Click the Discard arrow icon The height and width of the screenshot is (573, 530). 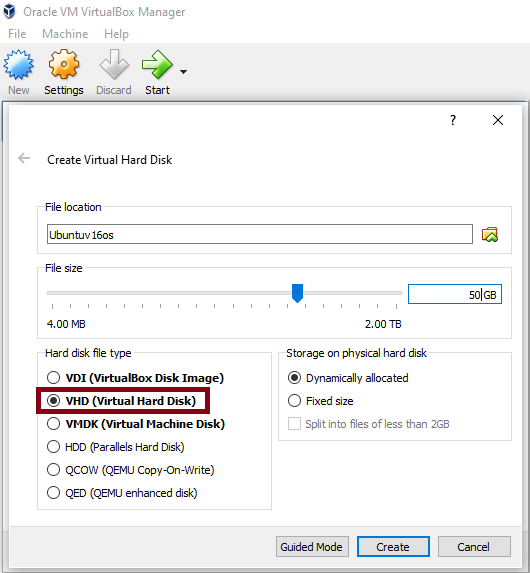pos(114,64)
